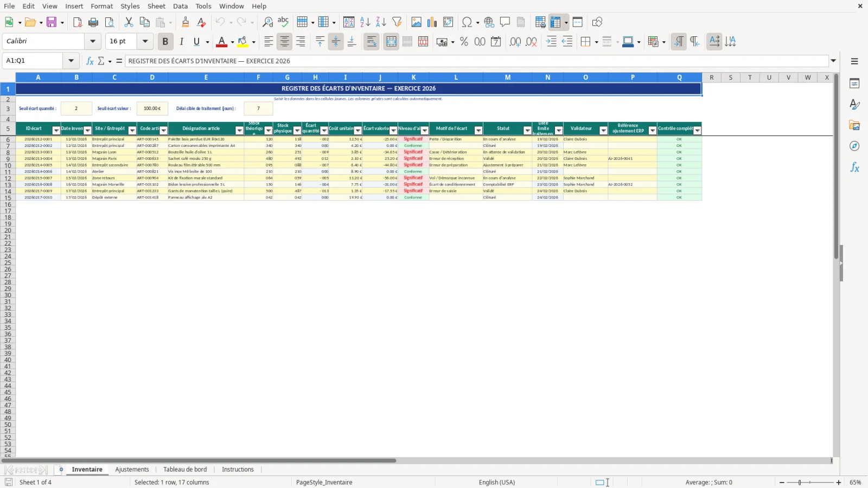Viewport: 868px width, 488px height.
Task: Open the font name dropdown
Action: coord(93,41)
